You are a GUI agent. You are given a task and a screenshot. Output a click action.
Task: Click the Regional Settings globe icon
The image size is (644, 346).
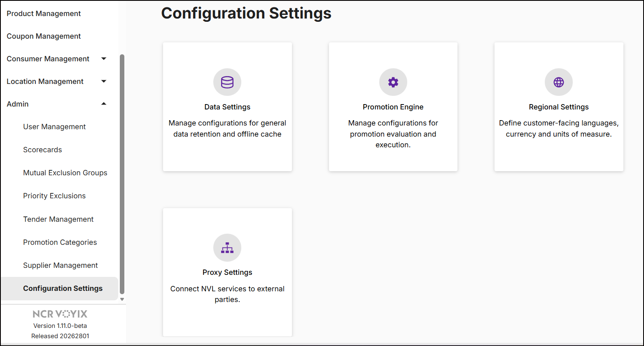tap(559, 82)
